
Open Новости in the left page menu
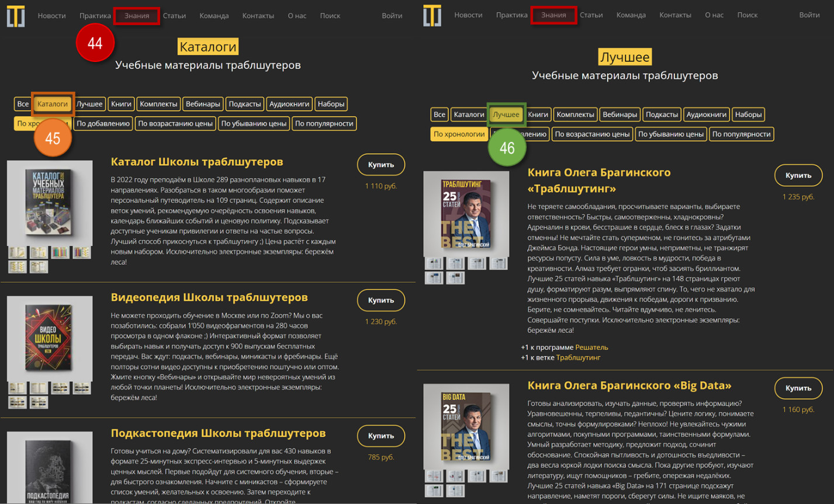[x=51, y=16]
